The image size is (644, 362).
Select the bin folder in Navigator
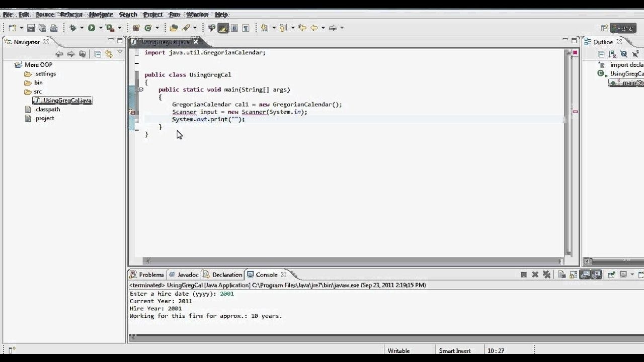34,82
